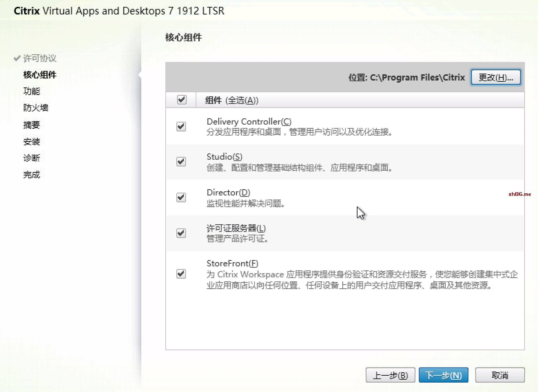Uncheck the Studio component checkbox
538x392 pixels.
pyautogui.click(x=181, y=161)
